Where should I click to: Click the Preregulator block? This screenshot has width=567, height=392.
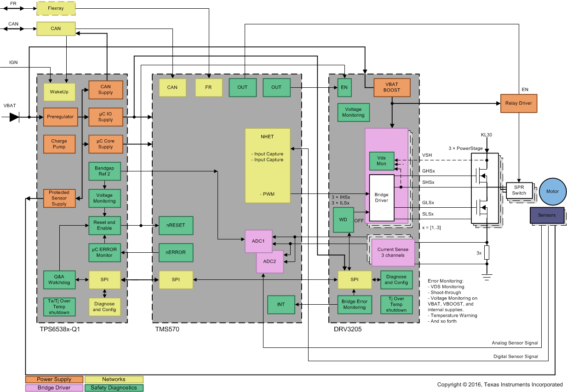[59, 117]
